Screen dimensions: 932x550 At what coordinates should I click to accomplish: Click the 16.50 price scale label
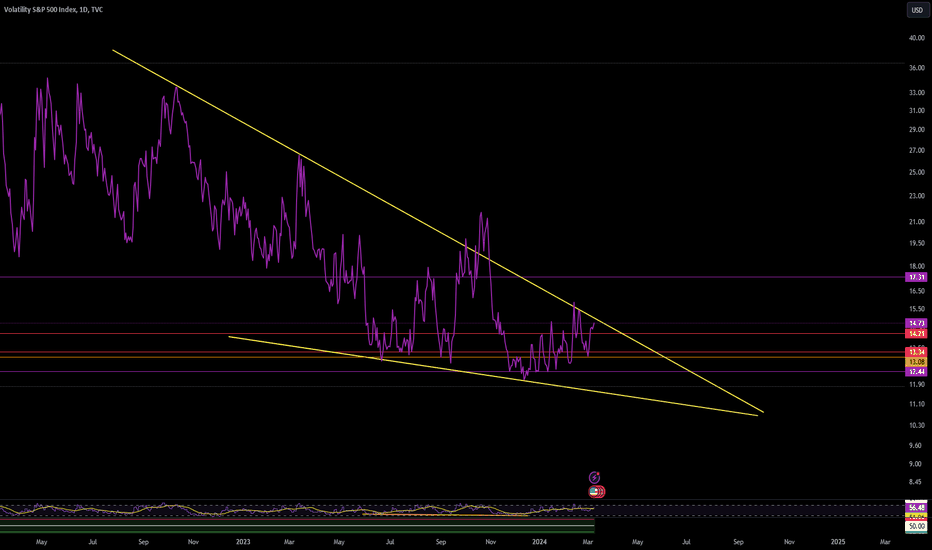click(916, 291)
